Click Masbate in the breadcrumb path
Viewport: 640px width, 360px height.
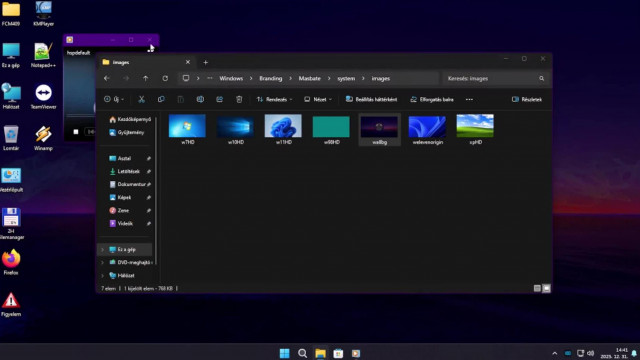pos(309,78)
